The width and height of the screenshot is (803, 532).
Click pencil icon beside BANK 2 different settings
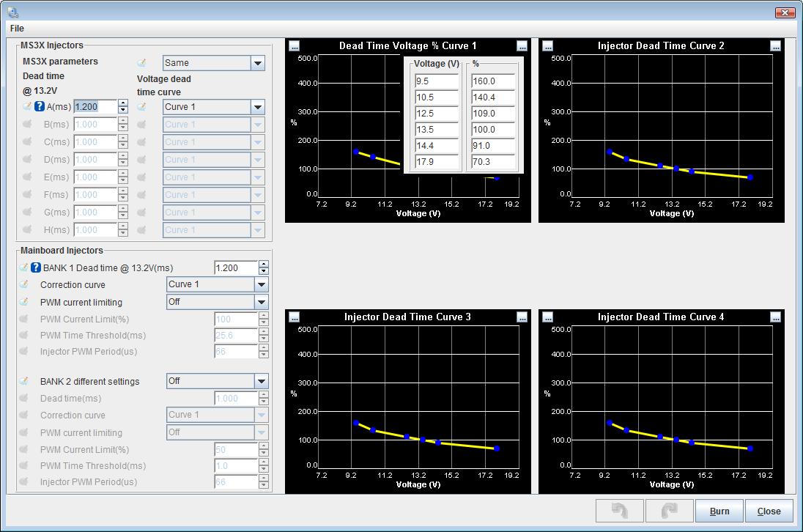tap(24, 382)
